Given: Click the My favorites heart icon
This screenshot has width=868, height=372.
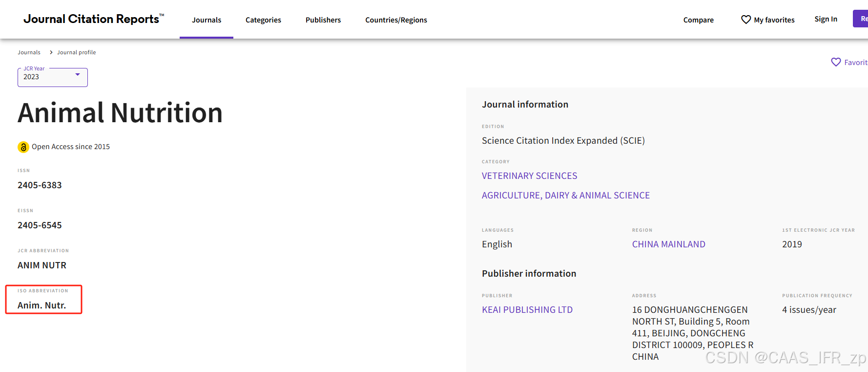Looking at the screenshot, I should (x=746, y=20).
